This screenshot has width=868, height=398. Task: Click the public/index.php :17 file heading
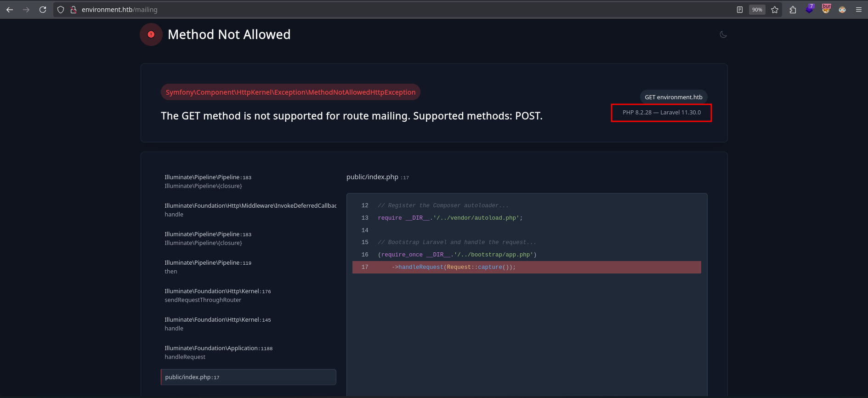tap(378, 177)
